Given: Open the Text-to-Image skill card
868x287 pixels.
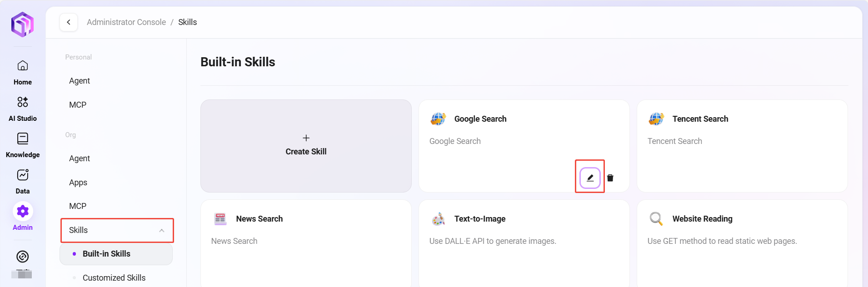Looking at the screenshot, I should point(524,241).
